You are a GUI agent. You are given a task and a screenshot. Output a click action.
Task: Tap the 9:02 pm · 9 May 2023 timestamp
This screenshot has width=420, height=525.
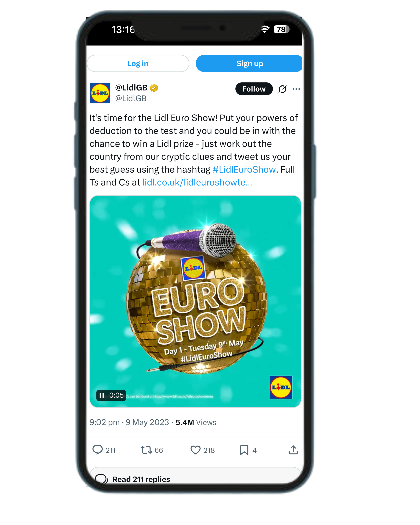(x=129, y=422)
